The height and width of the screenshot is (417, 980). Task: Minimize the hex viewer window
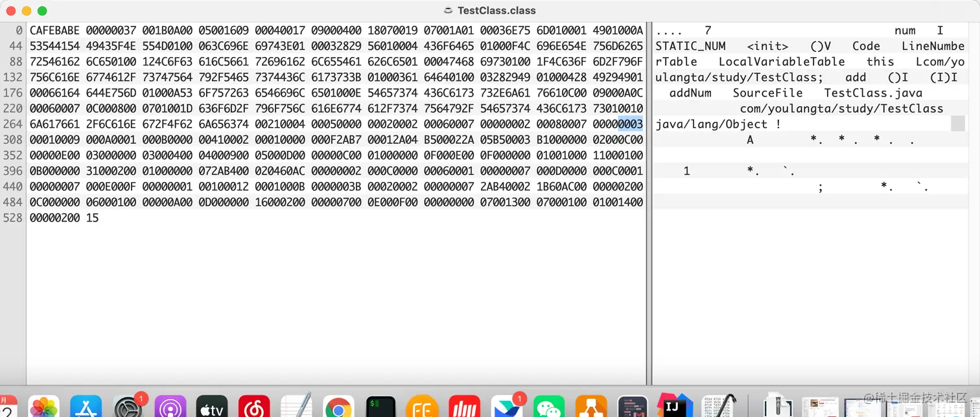27,11
